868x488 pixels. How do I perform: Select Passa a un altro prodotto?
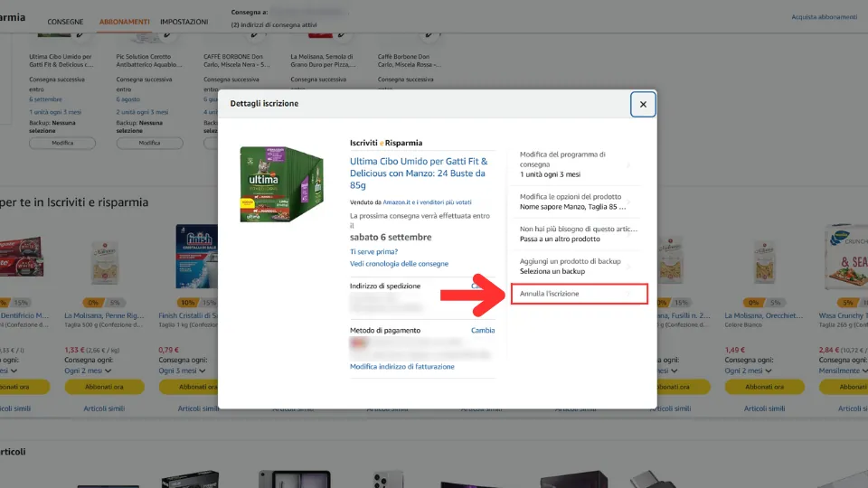576,233
